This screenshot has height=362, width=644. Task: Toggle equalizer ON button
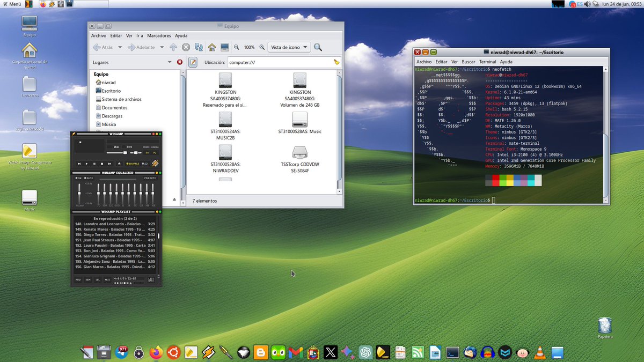point(78,178)
